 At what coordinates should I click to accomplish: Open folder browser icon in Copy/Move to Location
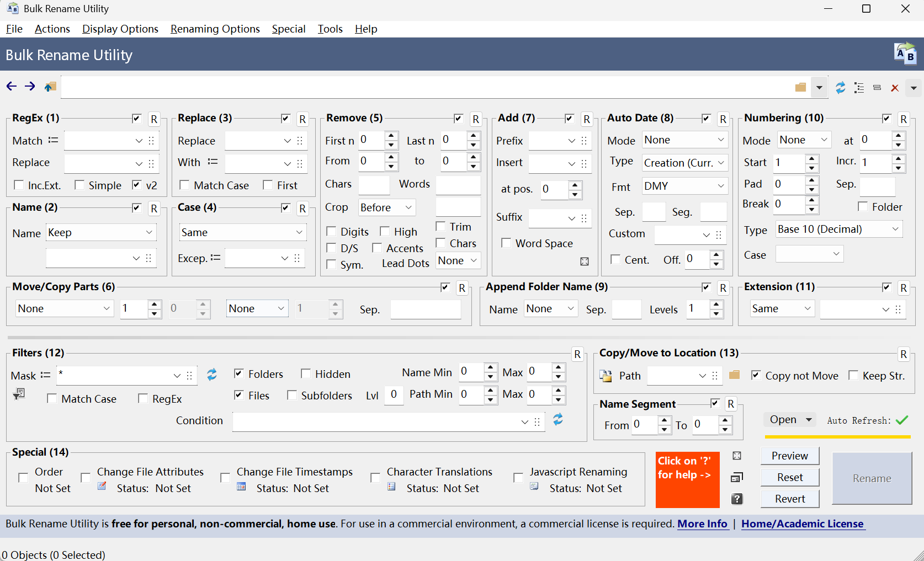(x=734, y=375)
